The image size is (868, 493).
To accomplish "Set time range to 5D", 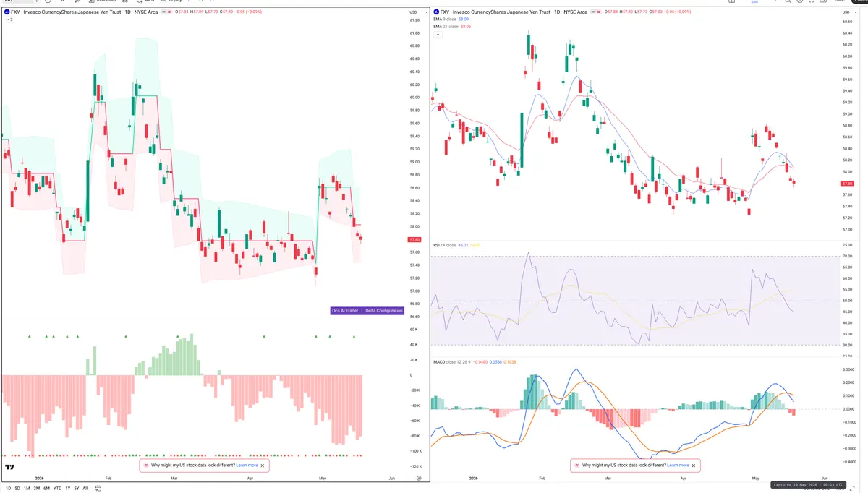I will click(18, 489).
